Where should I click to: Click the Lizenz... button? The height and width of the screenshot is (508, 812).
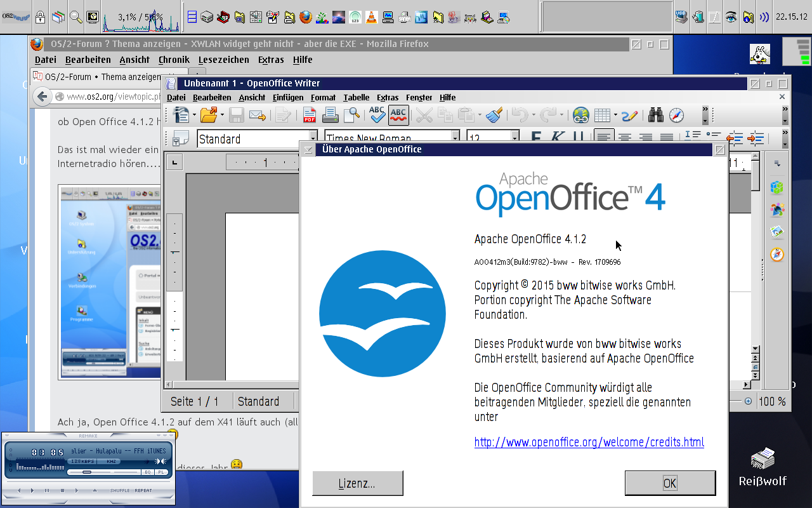tap(358, 483)
